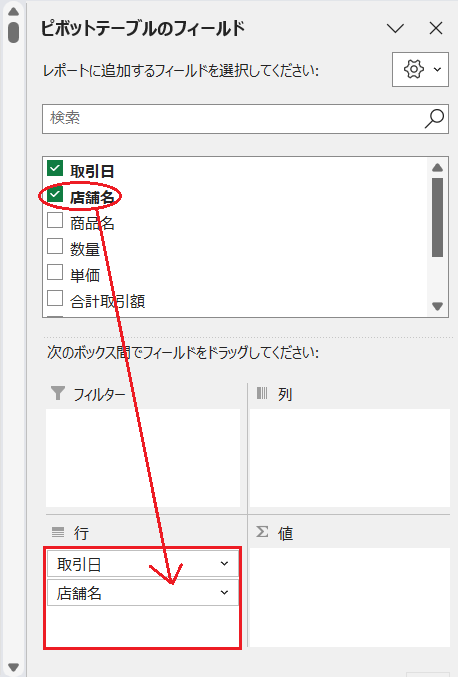
Task: Click the filter funnel icon
Action: [x=58, y=393]
